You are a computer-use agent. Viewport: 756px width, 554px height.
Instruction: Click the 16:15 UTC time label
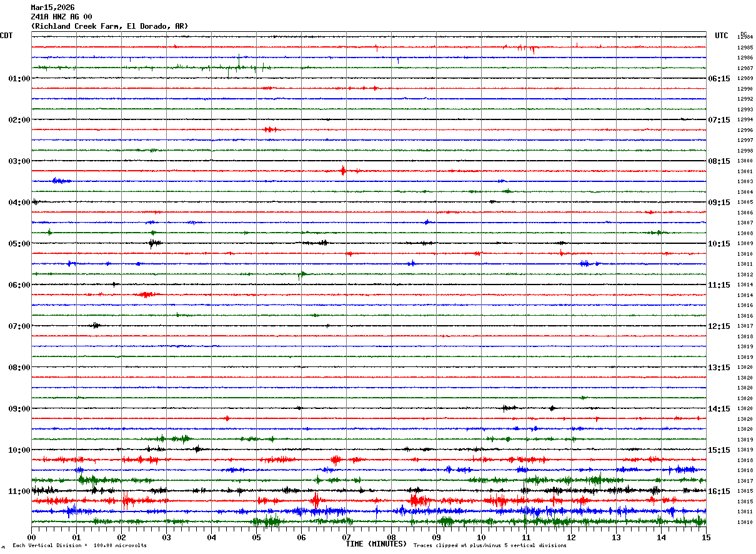(x=719, y=491)
